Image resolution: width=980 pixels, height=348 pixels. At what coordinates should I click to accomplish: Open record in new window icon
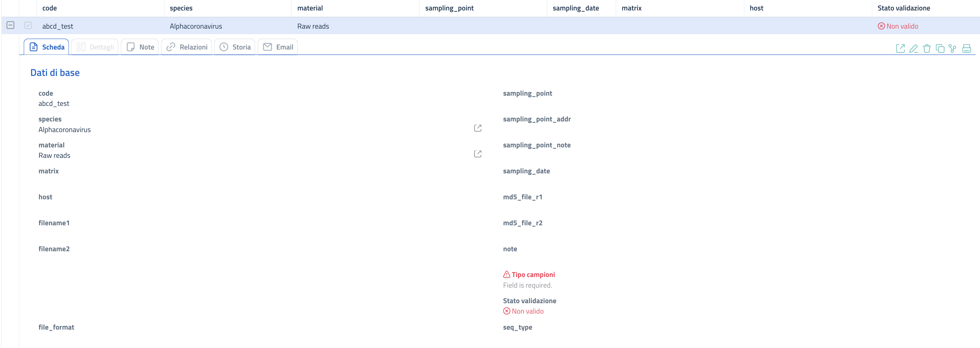click(900, 48)
